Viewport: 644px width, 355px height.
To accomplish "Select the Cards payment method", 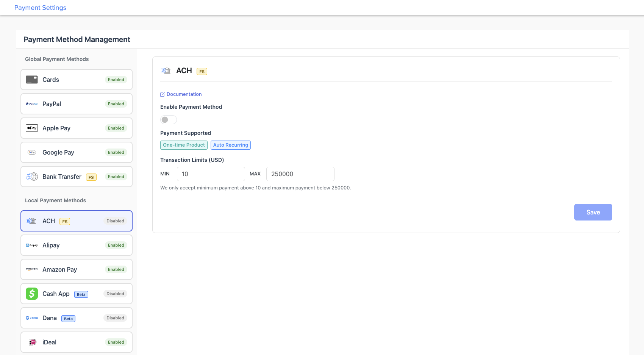I will tap(77, 80).
